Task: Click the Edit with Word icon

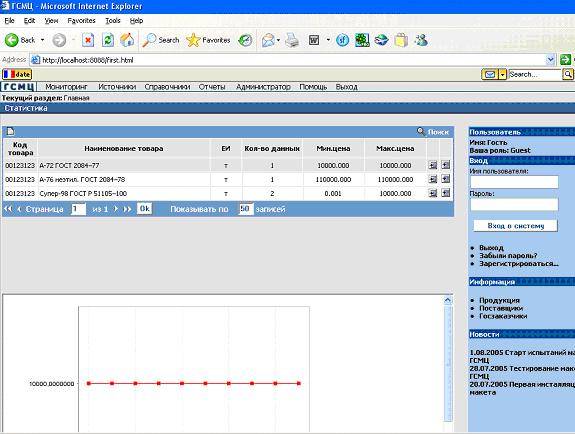Action: [x=314, y=40]
